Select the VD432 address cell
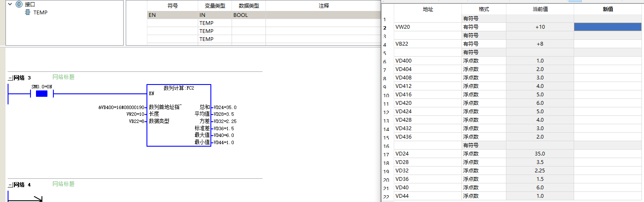This screenshot has height=202, width=644. click(x=428, y=128)
